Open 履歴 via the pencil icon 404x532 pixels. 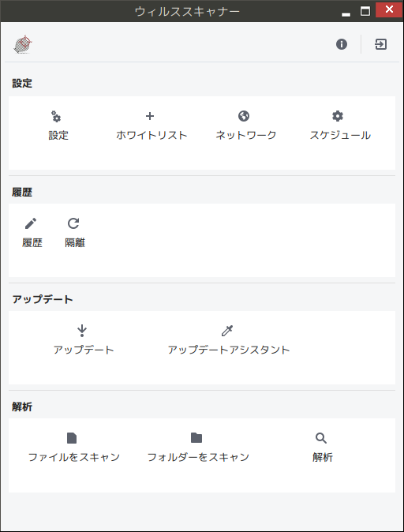31,223
